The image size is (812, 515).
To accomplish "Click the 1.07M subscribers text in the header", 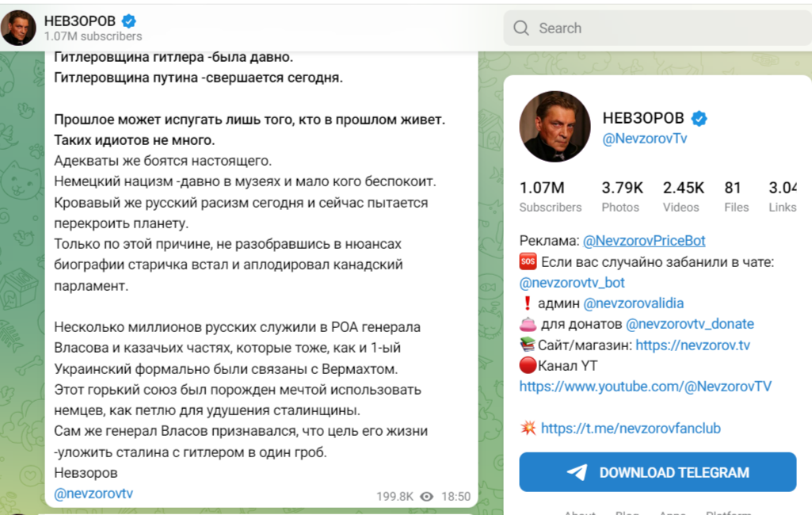I will tap(93, 36).
